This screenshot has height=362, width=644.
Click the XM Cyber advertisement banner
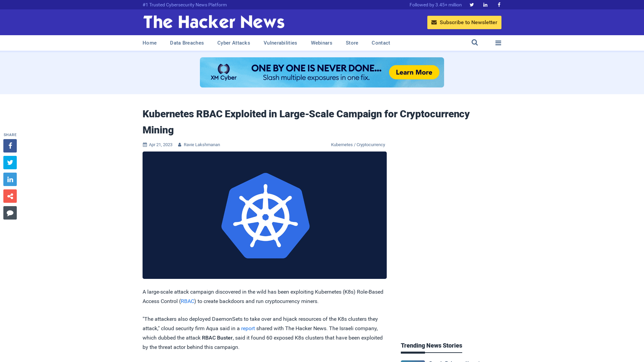point(322,72)
